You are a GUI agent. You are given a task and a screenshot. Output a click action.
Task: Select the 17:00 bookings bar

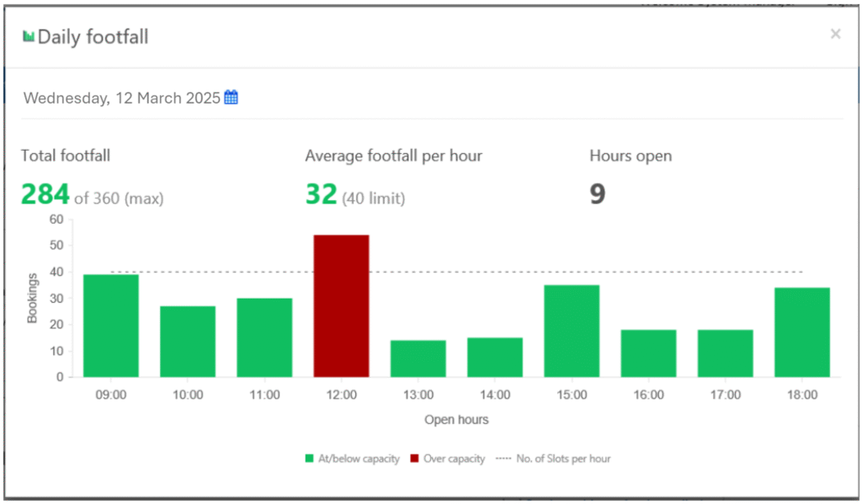pos(725,353)
